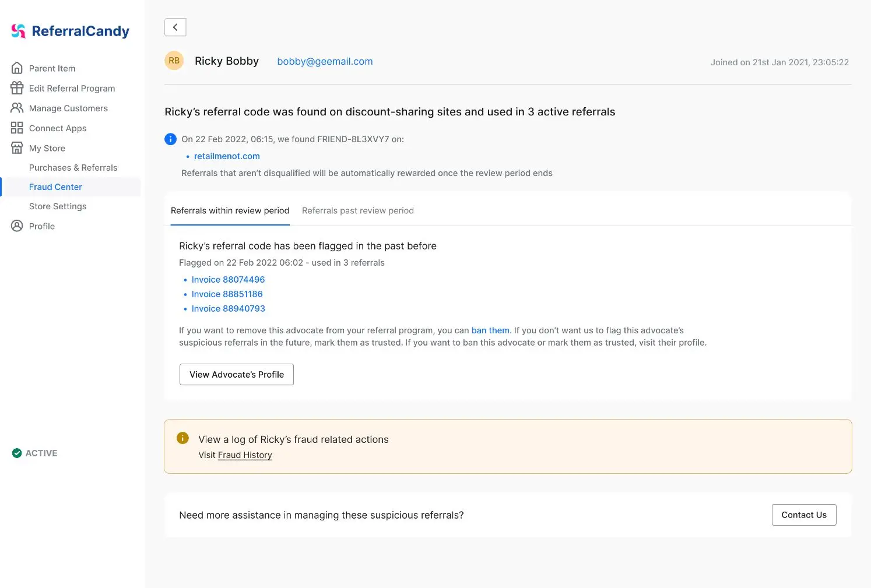Screen dimensions: 871x588
Task: Select Referrals within review period tab
Action: 230,211
